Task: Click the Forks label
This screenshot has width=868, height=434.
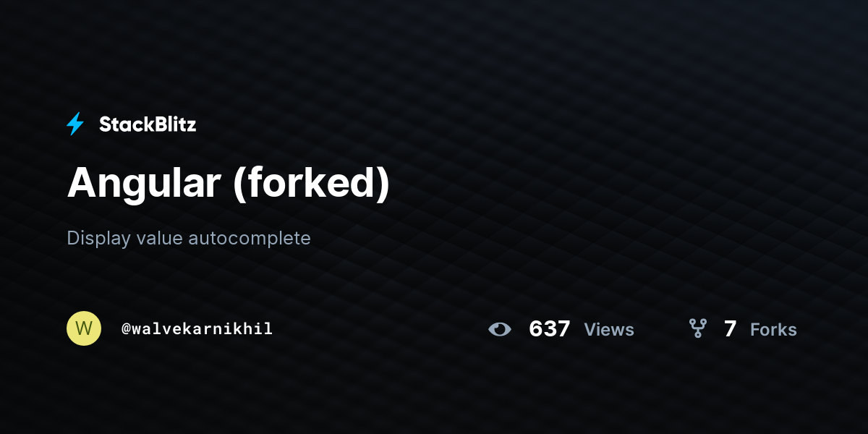Action: click(x=773, y=330)
